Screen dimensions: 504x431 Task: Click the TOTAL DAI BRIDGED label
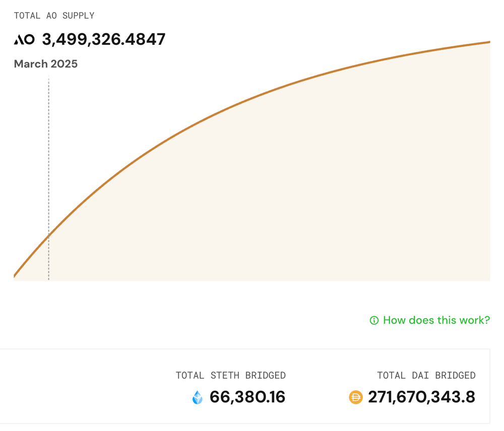pyautogui.click(x=426, y=376)
